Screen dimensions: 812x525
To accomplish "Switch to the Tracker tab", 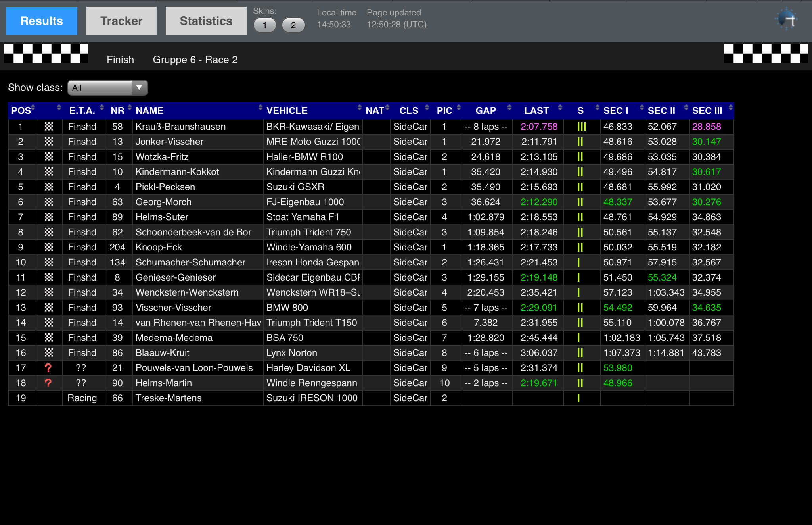I will click(121, 21).
